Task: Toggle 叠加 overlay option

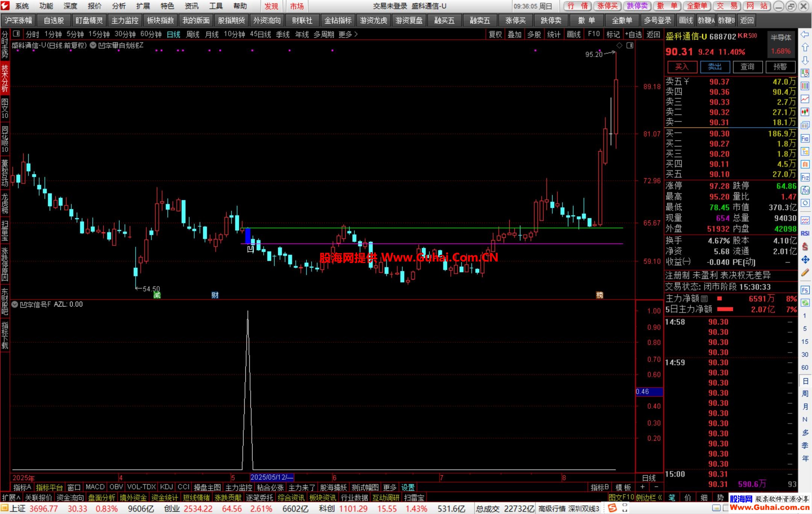Action: click(x=515, y=35)
